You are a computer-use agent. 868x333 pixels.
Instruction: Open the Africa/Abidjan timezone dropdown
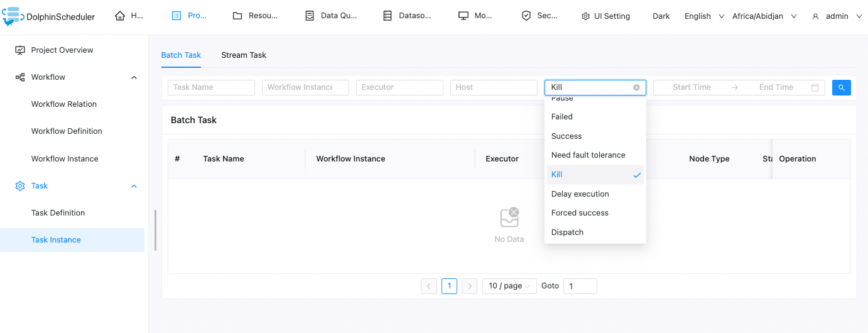click(x=764, y=16)
